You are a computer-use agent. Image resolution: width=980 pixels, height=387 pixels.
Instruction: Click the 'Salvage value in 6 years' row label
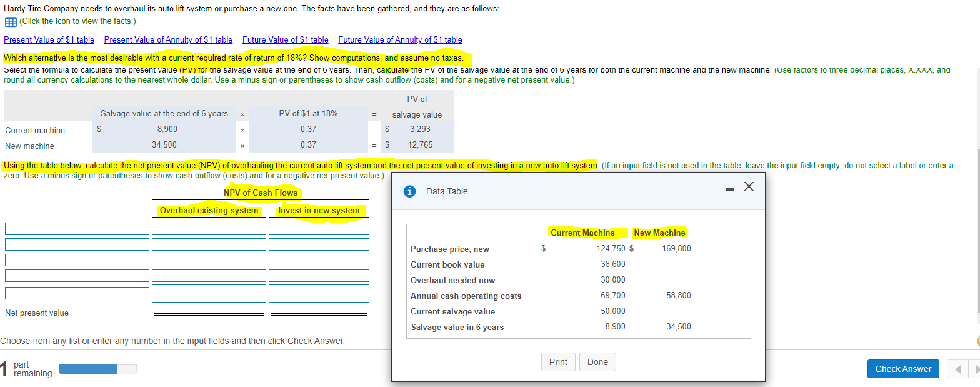pos(457,328)
